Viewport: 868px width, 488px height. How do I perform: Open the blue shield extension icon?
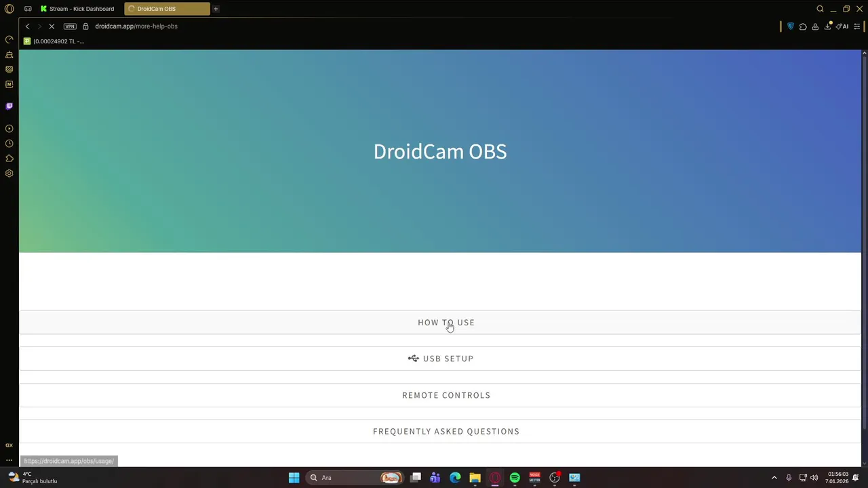pyautogui.click(x=791, y=26)
